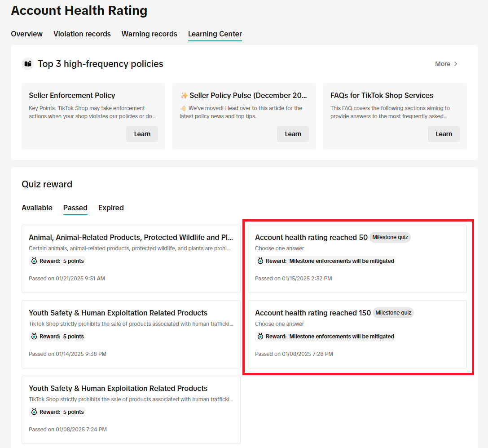The height and width of the screenshot is (448, 488).
Task: Click the book icon beside Top 3 high-frequency policies
Action: (28, 64)
